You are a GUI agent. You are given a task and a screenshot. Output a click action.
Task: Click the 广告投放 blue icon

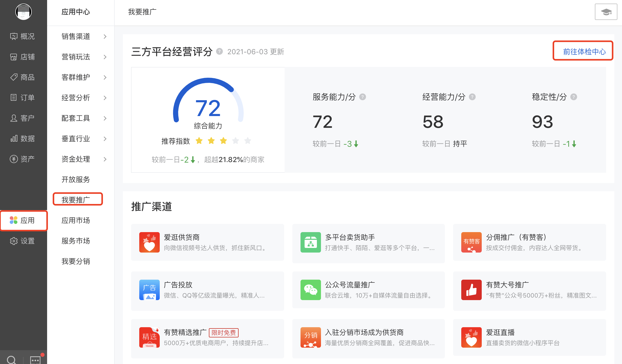tap(149, 290)
